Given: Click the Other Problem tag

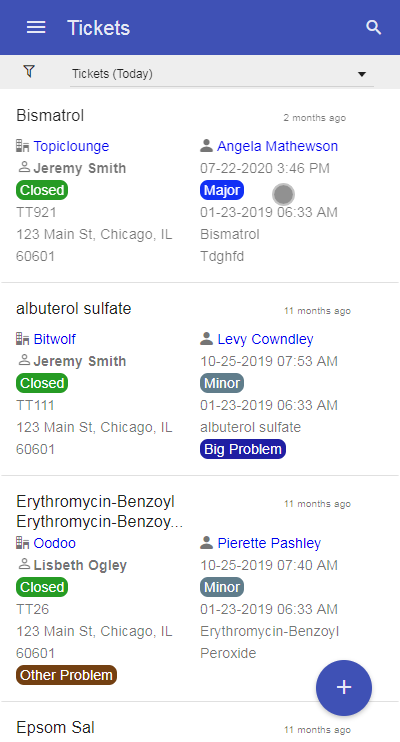Looking at the screenshot, I should tap(66, 675).
